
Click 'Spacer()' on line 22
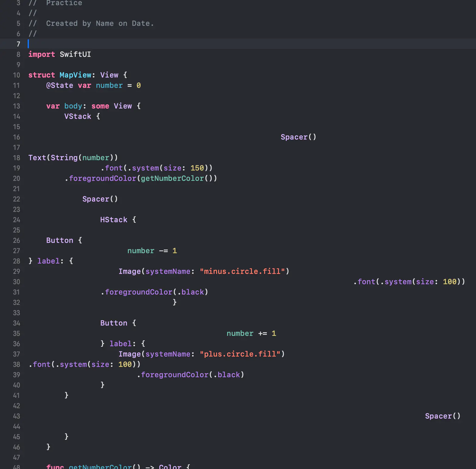[100, 199]
